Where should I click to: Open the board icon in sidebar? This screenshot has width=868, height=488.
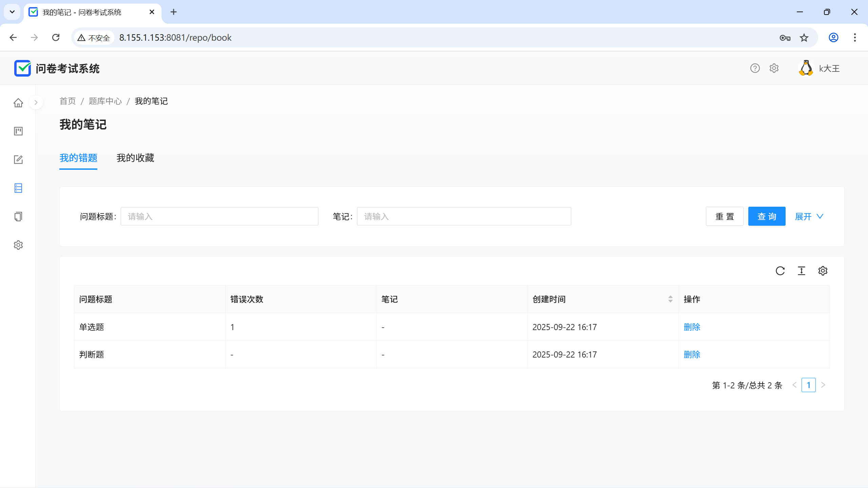coord(18,131)
